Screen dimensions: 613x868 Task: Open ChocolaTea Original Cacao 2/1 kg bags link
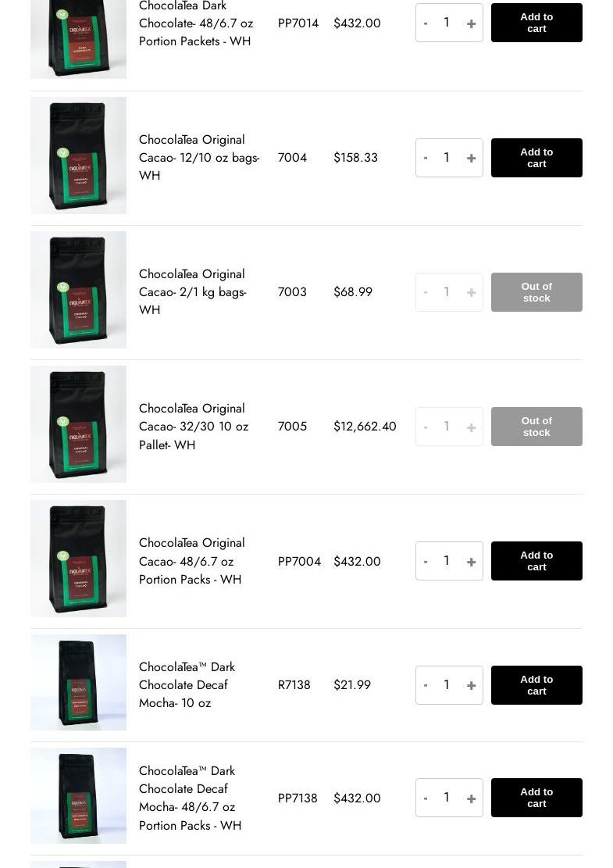[192, 292]
